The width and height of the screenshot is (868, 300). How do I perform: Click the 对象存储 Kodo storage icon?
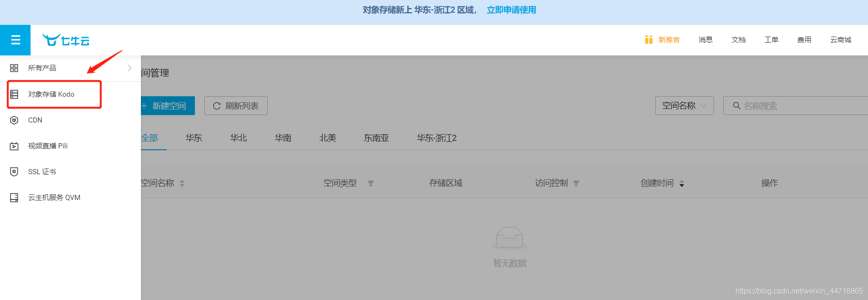tap(14, 94)
